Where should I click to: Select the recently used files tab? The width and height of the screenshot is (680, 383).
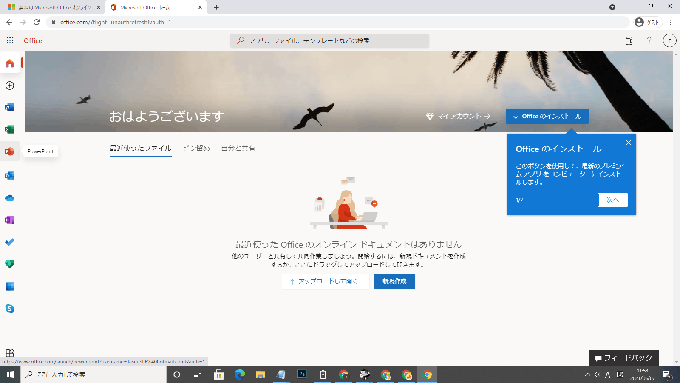coord(141,148)
